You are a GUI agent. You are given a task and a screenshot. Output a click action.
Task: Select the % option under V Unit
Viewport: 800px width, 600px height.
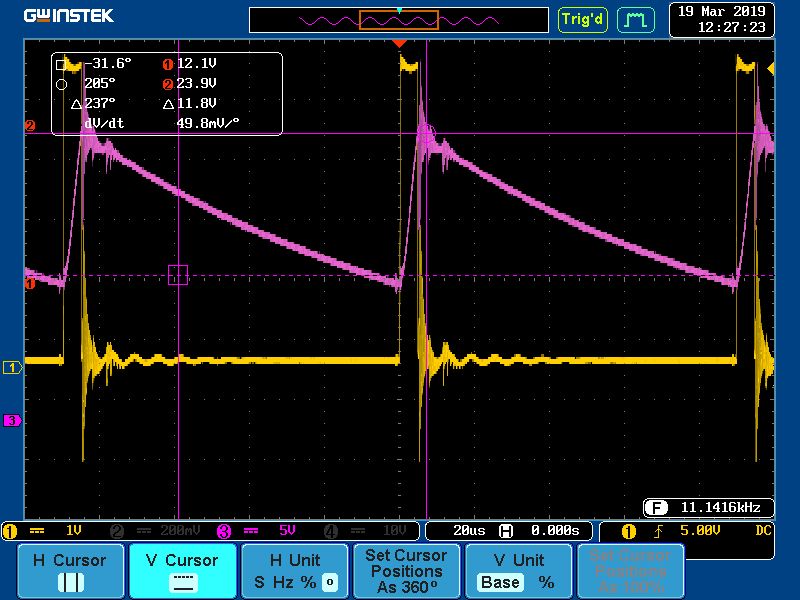(x=546, y=582)
